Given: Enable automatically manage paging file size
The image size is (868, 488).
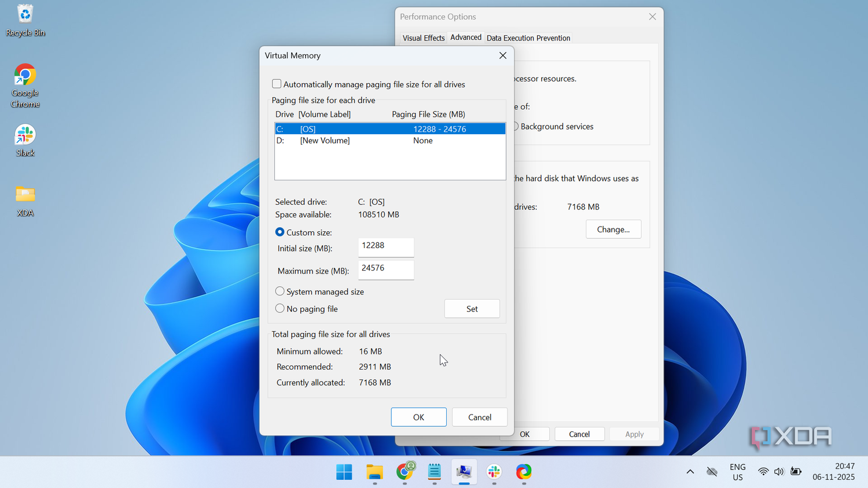Looking at the screenshot, I should [x=277, y=83].
